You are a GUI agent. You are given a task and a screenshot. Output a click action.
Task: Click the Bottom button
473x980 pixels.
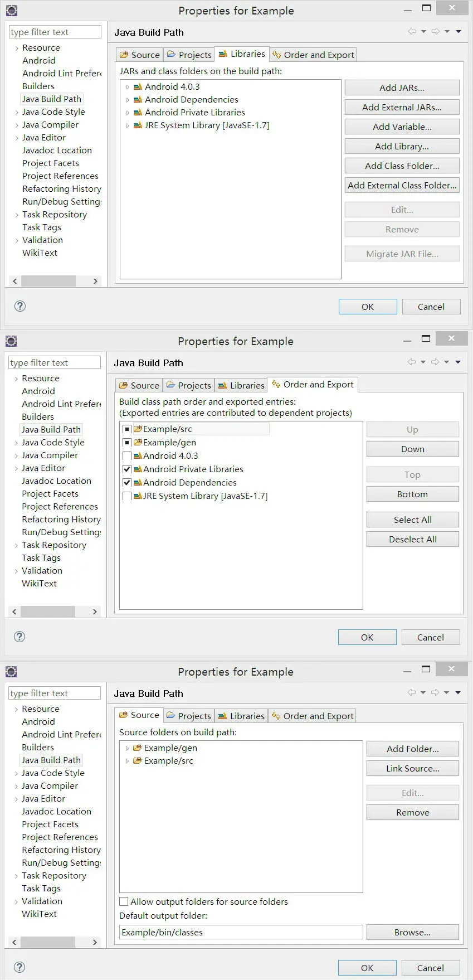[x=412, y=494]
